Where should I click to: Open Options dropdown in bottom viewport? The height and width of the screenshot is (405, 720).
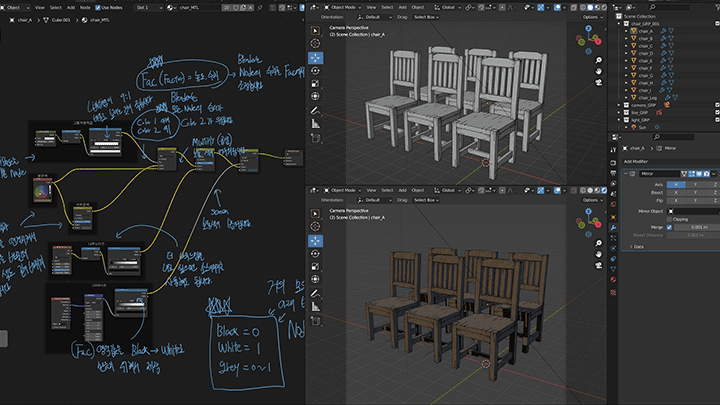[593, 200]
